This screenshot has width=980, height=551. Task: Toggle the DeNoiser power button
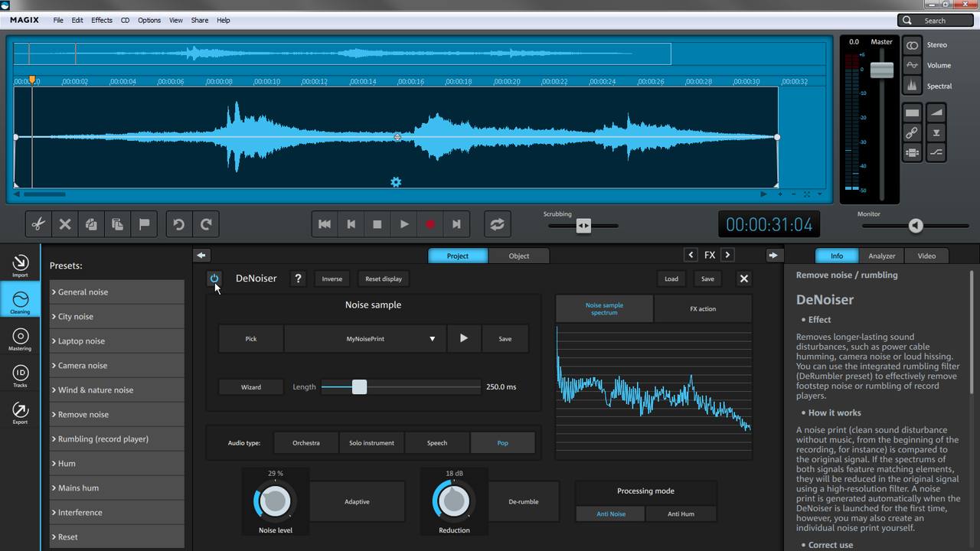tap(214, 279)
